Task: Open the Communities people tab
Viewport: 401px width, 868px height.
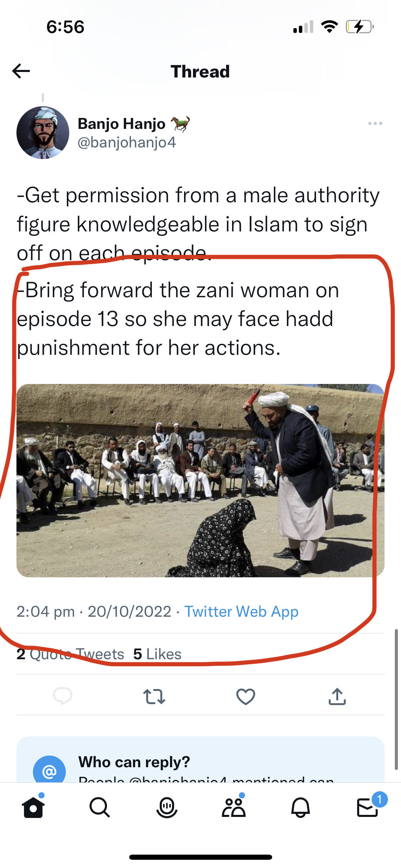Action: click(234, 807)
